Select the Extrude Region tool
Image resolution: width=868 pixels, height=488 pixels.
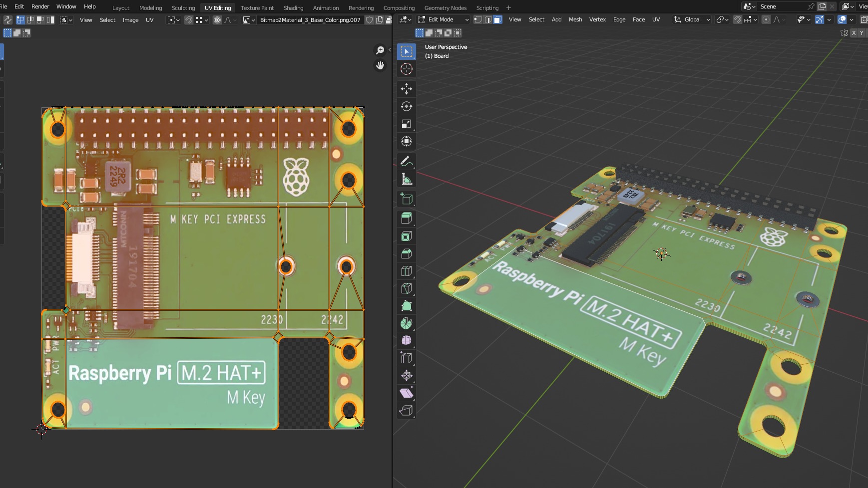pos(407,218)
